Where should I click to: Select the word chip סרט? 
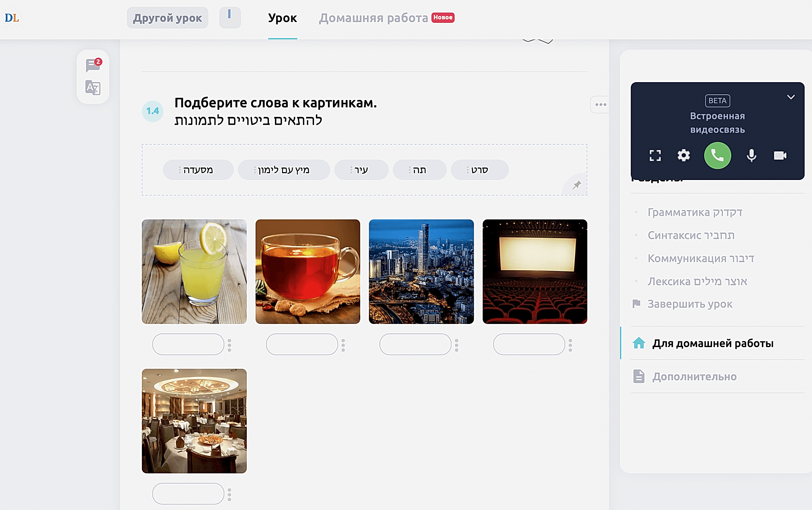point(479,170)
